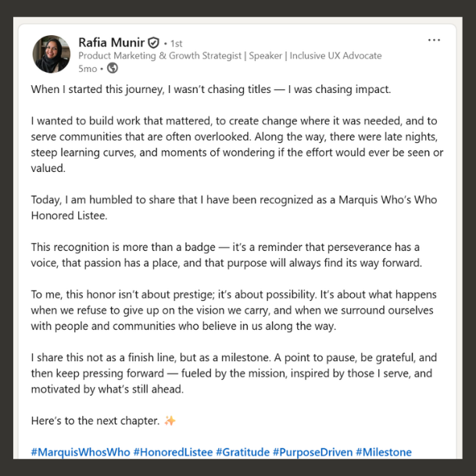
Task: Open the #HonoredListee hashtag
Action: pyautogui.click(x=172, y=452)
